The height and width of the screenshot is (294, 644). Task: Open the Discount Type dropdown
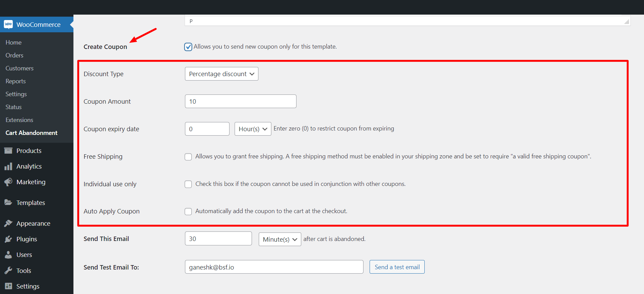click(221, 74)
